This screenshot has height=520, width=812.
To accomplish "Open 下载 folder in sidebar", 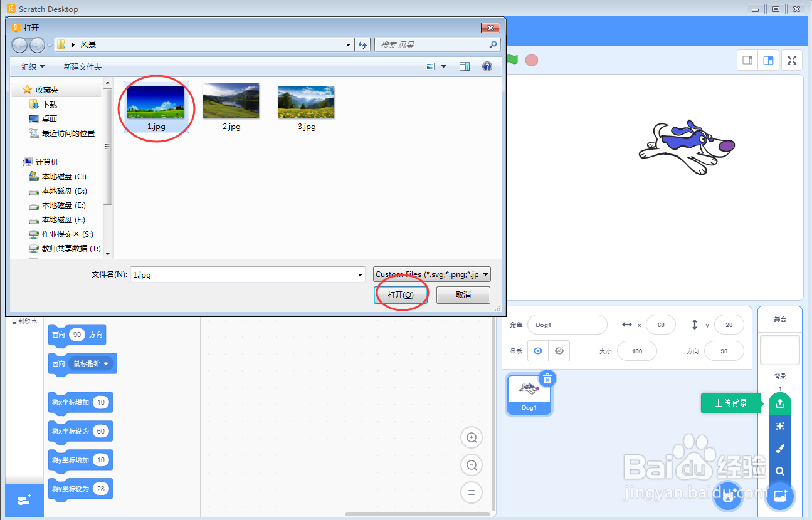I will click(x=50, y=105).
